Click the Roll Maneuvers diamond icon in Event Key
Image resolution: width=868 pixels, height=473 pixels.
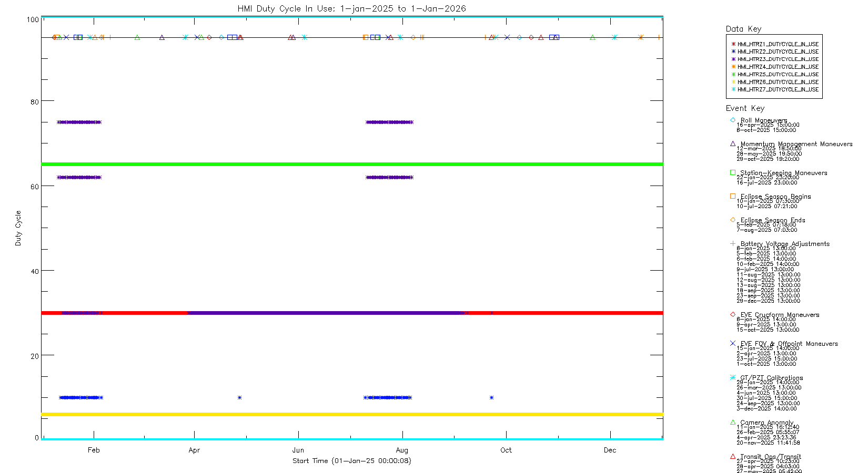[733, 120]
